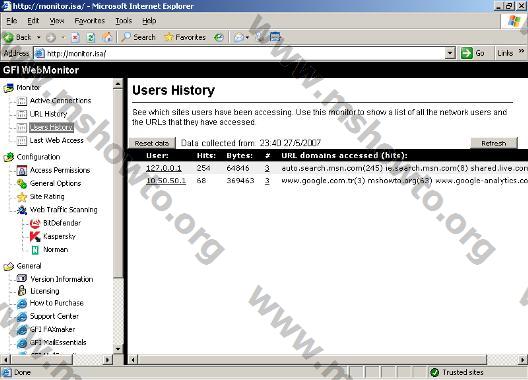
Task: Click the Home icon in the toolbar
Action: coord(107,37)
